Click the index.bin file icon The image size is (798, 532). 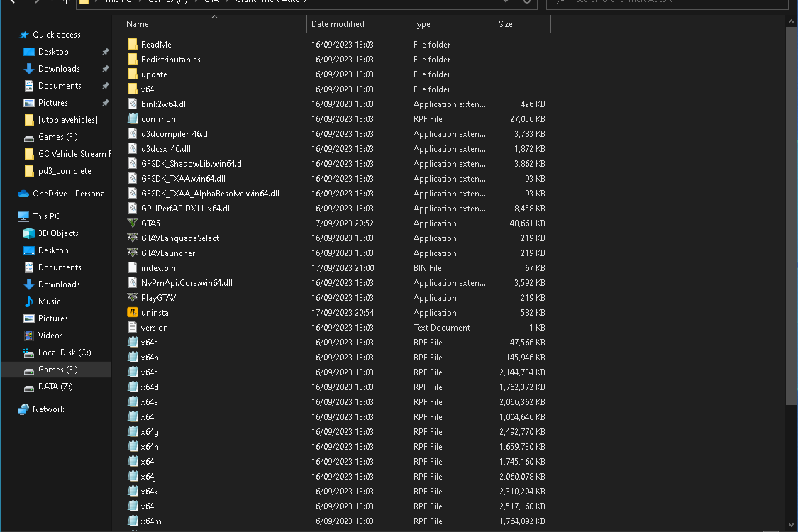pos(133,268)
